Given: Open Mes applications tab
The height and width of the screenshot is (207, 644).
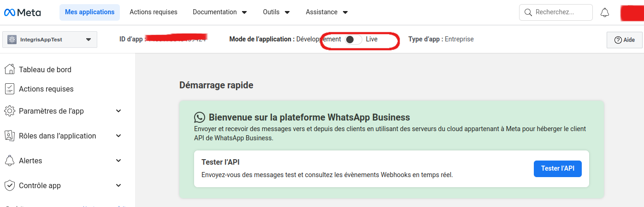Looking at the screenshot, I should click(x=90, y=12).
